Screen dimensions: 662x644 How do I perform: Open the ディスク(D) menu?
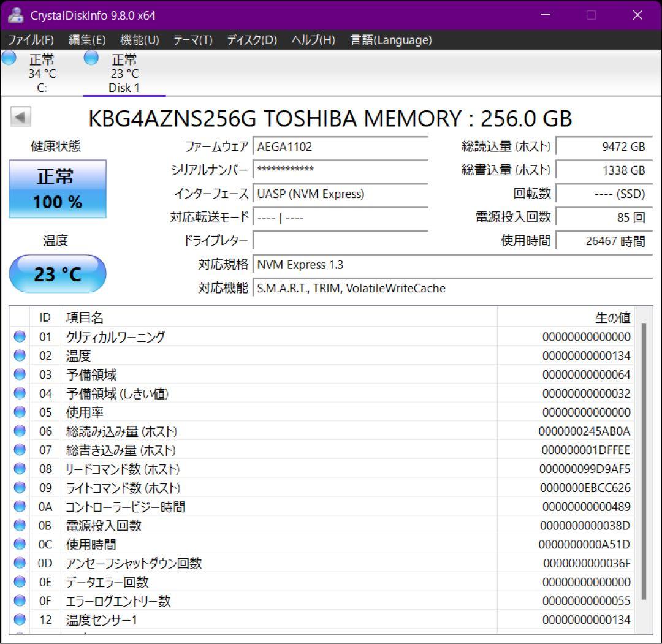point(252,40)
